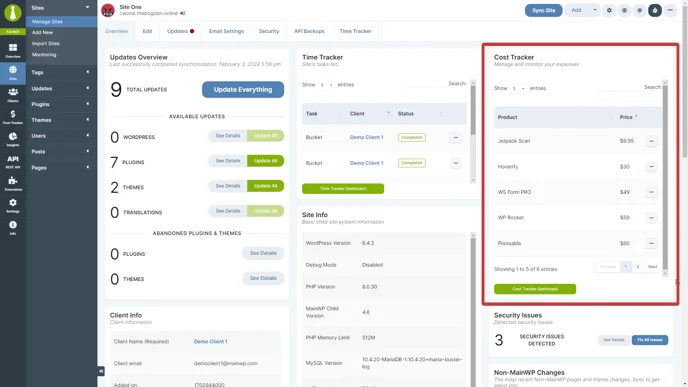This screenshot has height=387, width=688.
Task: Open the Cost Tracker Dashboard button
Action: [x=535, y=289]
